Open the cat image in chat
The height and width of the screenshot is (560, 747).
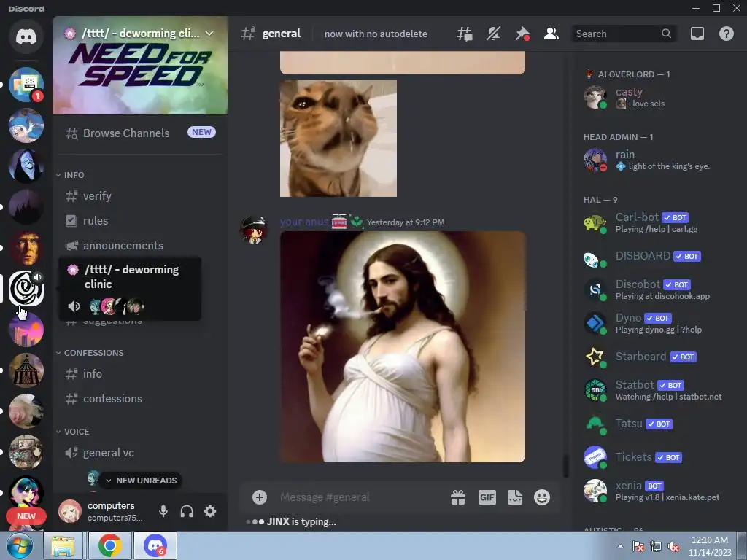pos(338,138)
